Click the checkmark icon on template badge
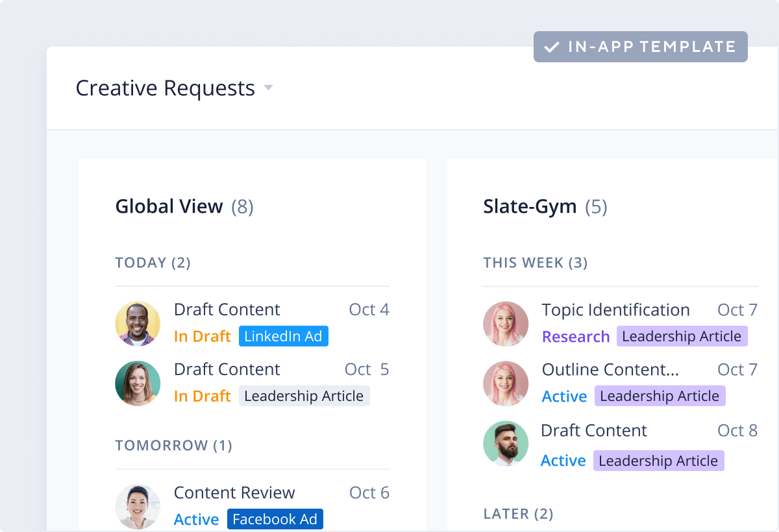The width and height of the screenshot is (779, 532). [x=552, y=47]
